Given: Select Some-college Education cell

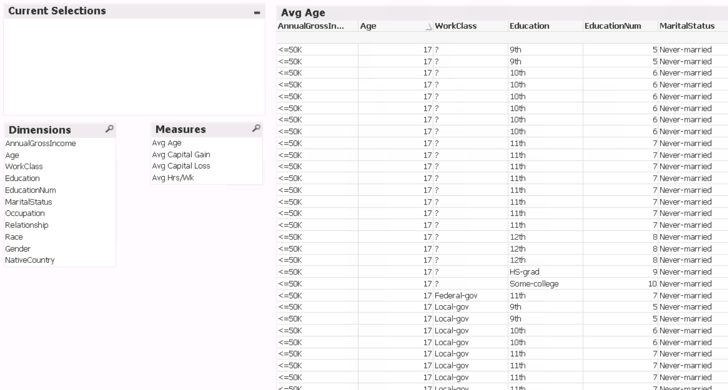Looking at the screenshot, I should (x=546, y=284).
